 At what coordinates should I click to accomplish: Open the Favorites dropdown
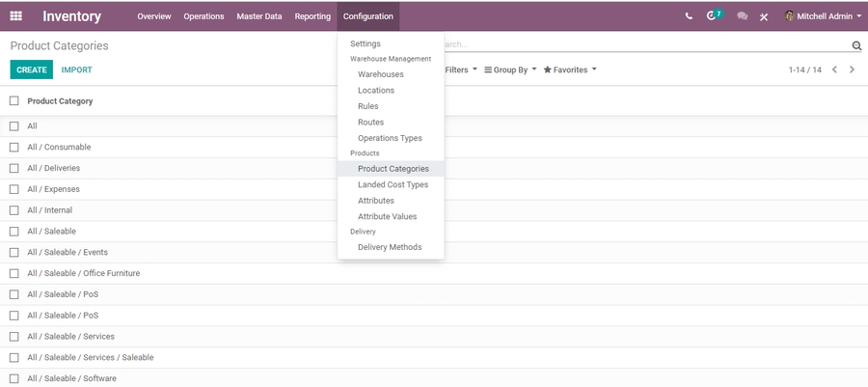(570, 69)
